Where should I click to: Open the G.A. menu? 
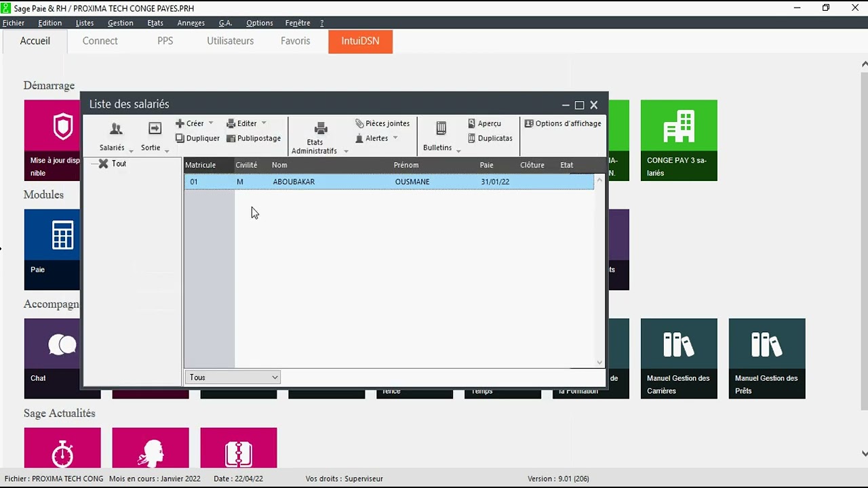coord(225,22)
